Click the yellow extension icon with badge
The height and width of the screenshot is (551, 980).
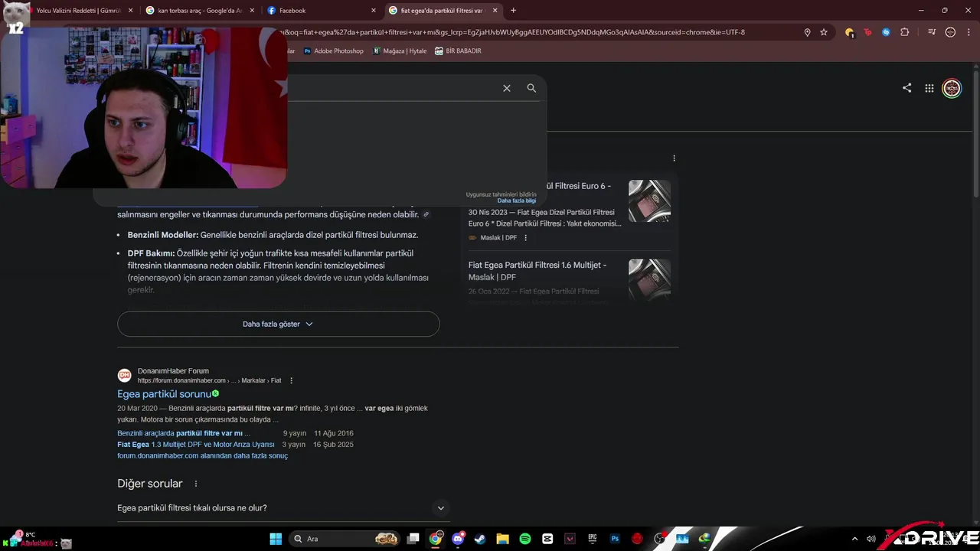point(849,32)
